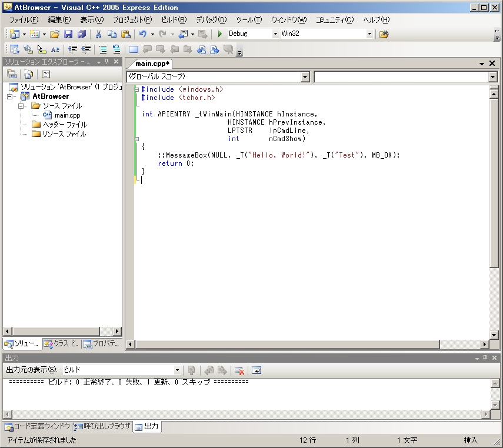Screen dimensions: 503x448
Task: Switch to the コード定義ウィンドウ tab
Action: [x=37, y=426]
